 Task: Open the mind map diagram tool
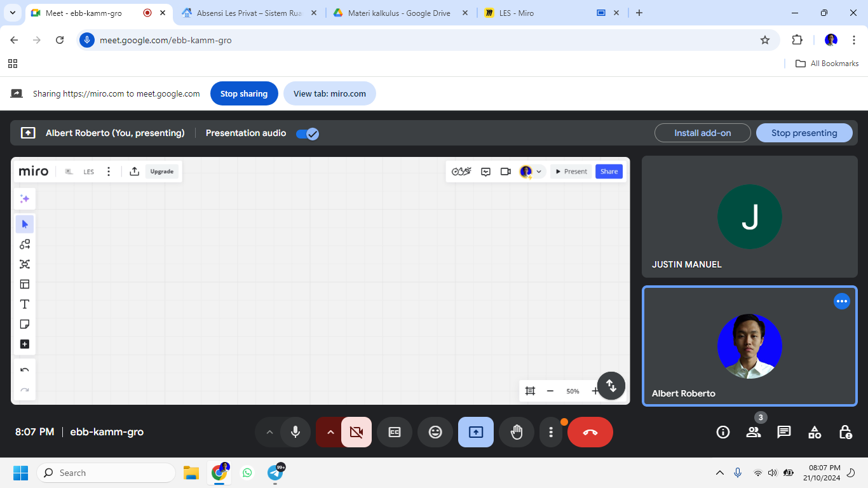coord(25,264)
